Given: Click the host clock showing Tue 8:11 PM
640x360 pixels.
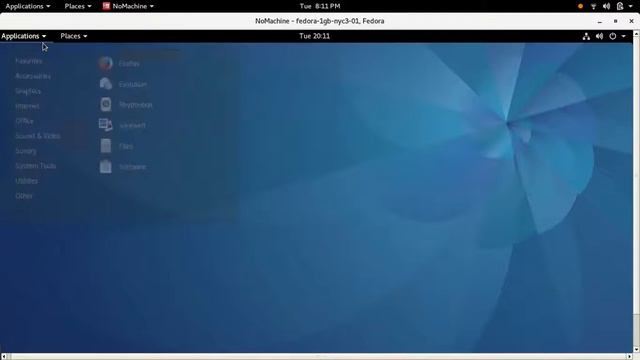Looking at the screenshot, I should click(320, 6).
